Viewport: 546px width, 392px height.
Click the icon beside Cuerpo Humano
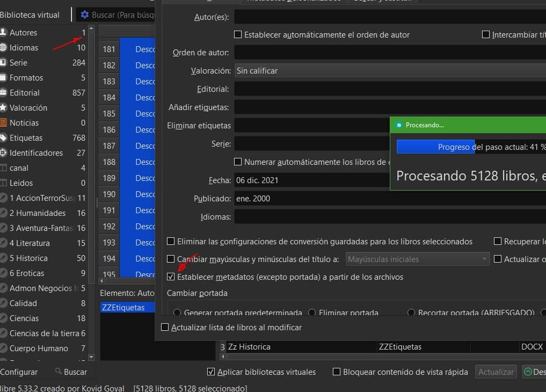click(3, 348)
